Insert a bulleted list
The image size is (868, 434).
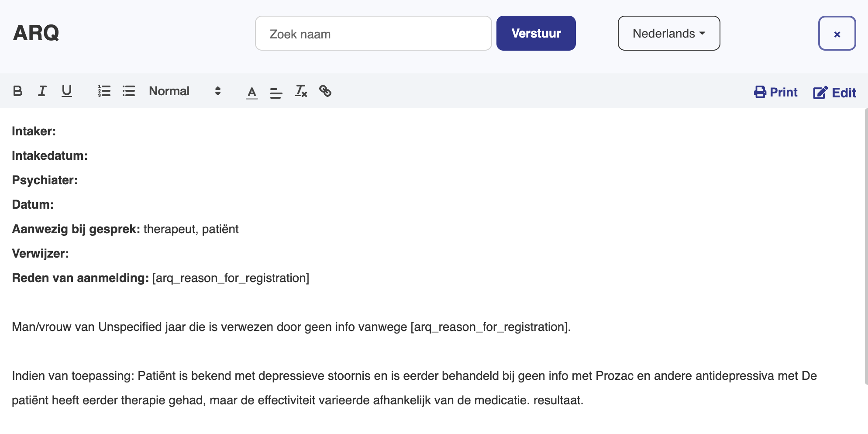point(129,91)
